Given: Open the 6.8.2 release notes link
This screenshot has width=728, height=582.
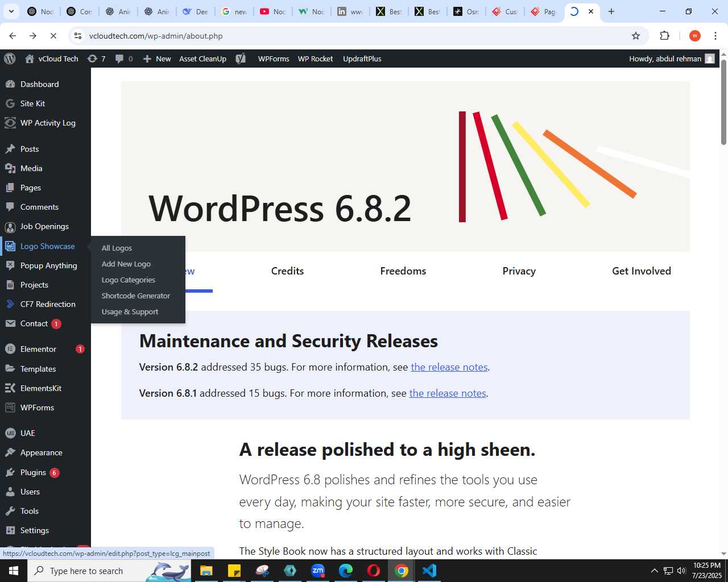Looking at the screenshot, I should pyautogui.click(x=449, y=367).
